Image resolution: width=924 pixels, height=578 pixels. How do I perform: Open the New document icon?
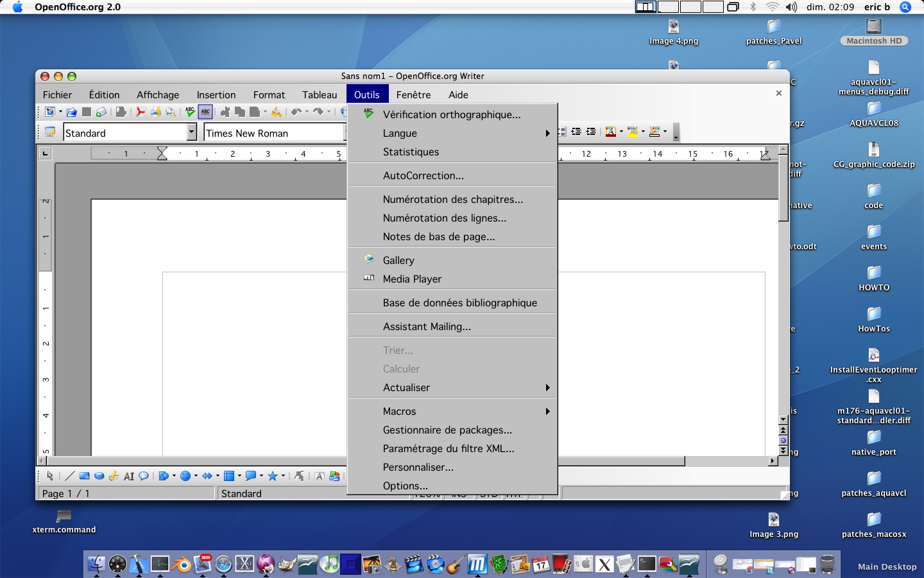point(49,112)
